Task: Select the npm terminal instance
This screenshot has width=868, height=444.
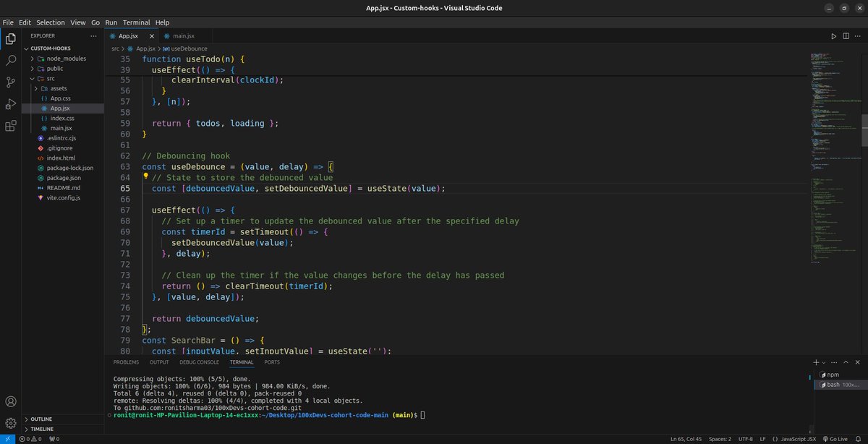Action: click(839, 375)
